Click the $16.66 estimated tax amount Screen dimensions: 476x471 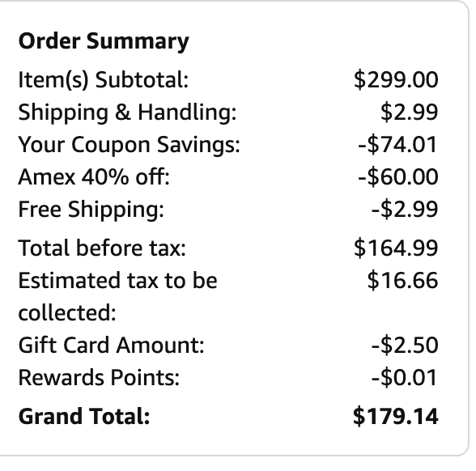(x=402, y=280)
